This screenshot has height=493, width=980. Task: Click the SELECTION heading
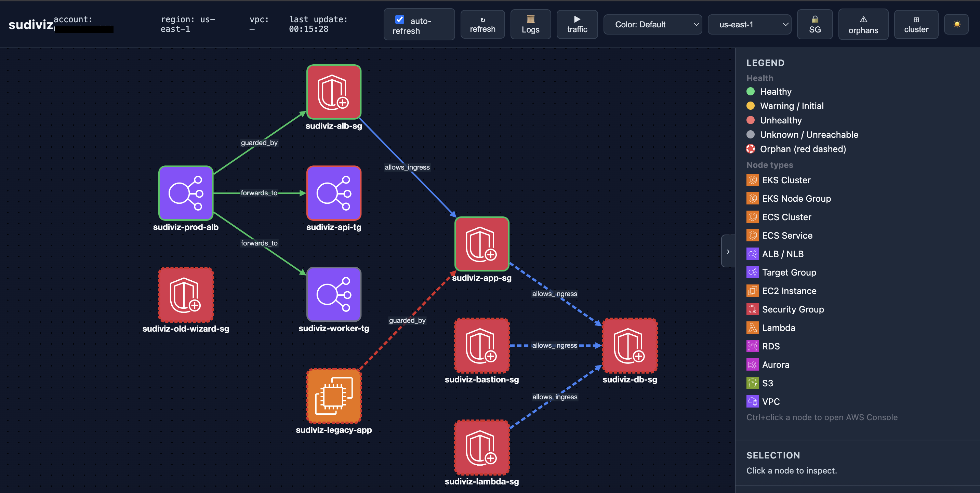pyautogui.click(x=773, y=455)
